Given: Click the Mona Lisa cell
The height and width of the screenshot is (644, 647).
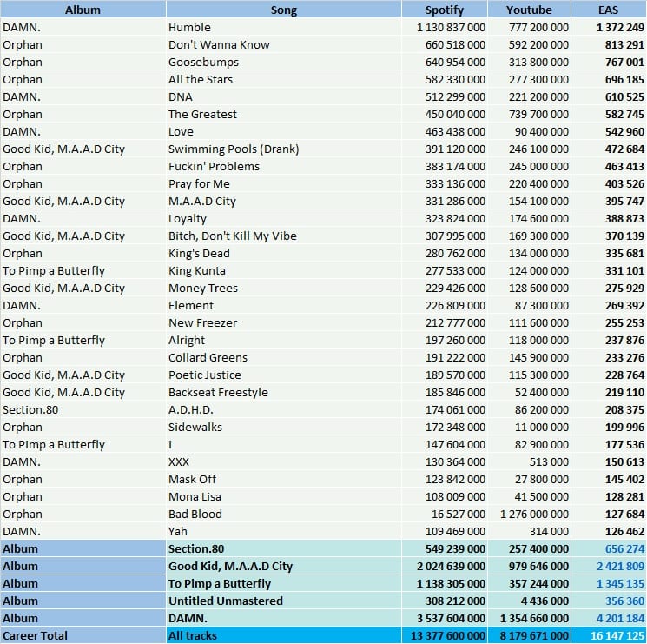Looking at the screenshot, I should 283,496.
